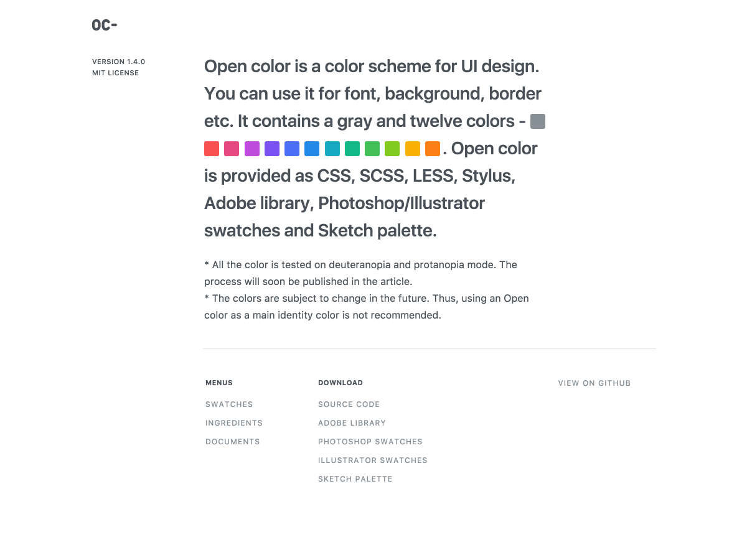Select the yellow color swatch
This screenshot has width=747, height=560.
(x=413, y=149)
